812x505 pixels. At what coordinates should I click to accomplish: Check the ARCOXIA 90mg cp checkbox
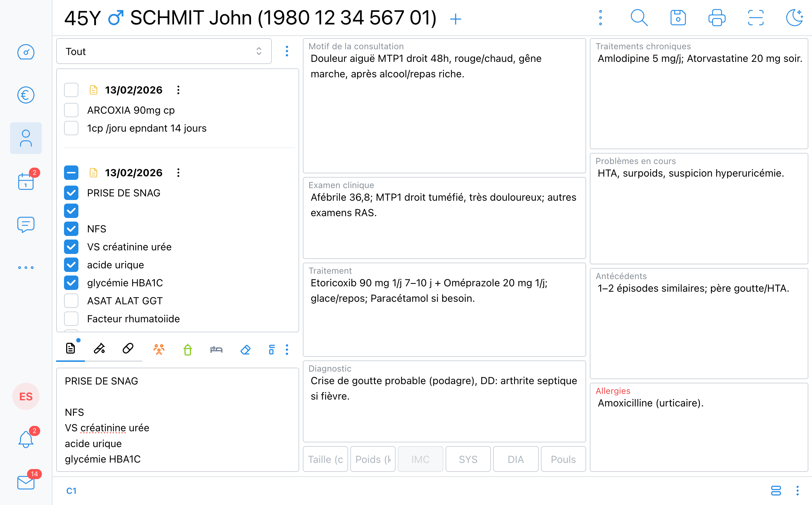(71, 110)
